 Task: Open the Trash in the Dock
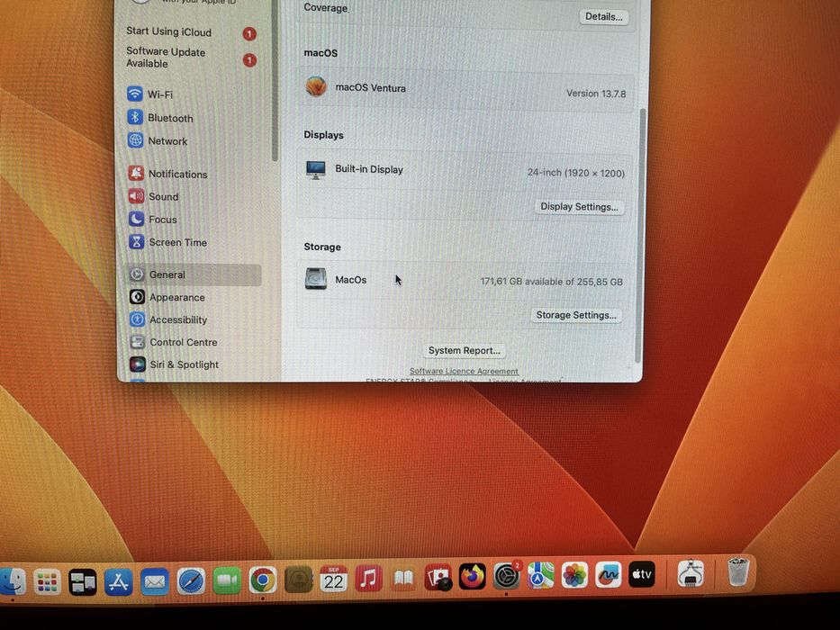point(738,572)
